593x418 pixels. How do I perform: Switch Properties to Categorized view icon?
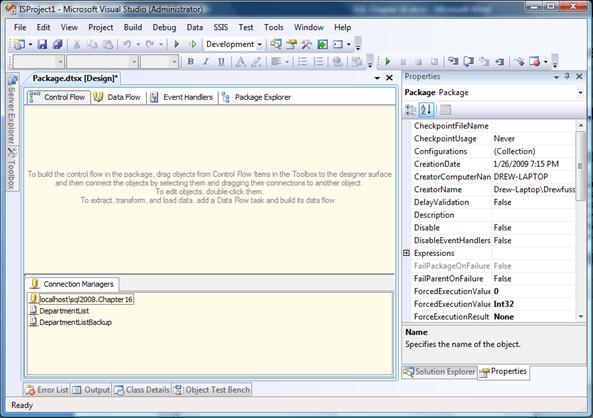(410, 110)
